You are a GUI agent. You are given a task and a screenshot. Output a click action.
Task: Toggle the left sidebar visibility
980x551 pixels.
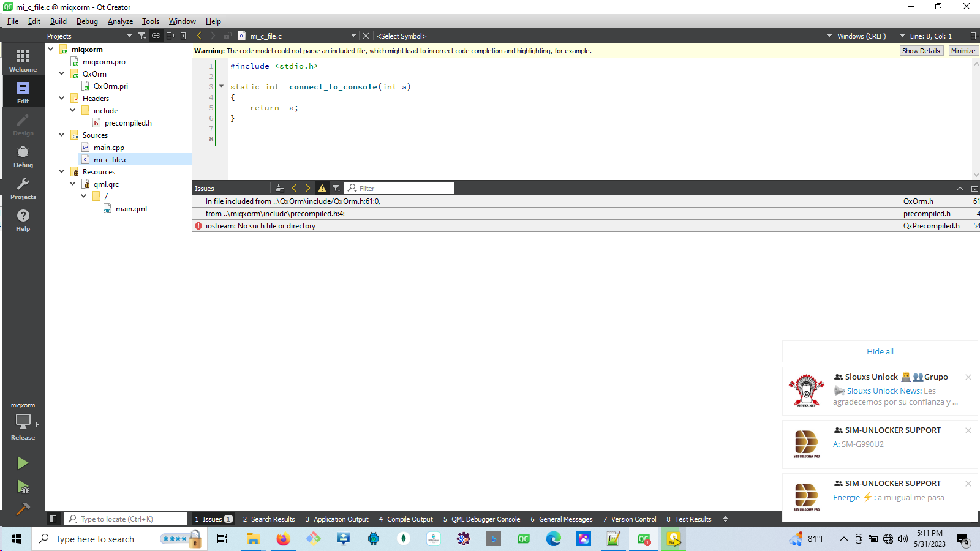tap(53, 519)
